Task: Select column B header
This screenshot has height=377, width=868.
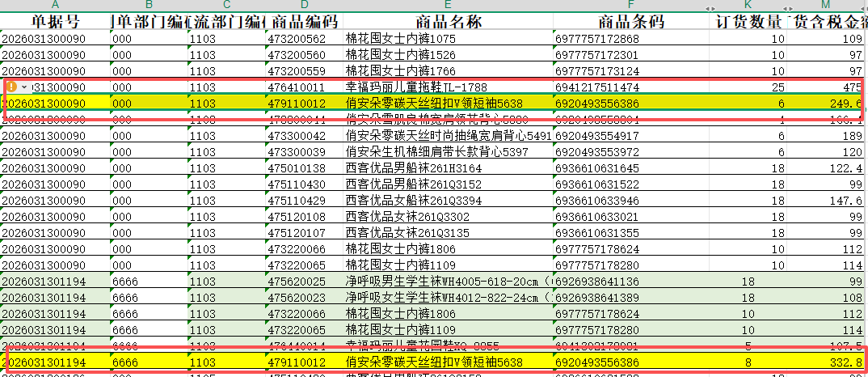Action: (149, 6)
